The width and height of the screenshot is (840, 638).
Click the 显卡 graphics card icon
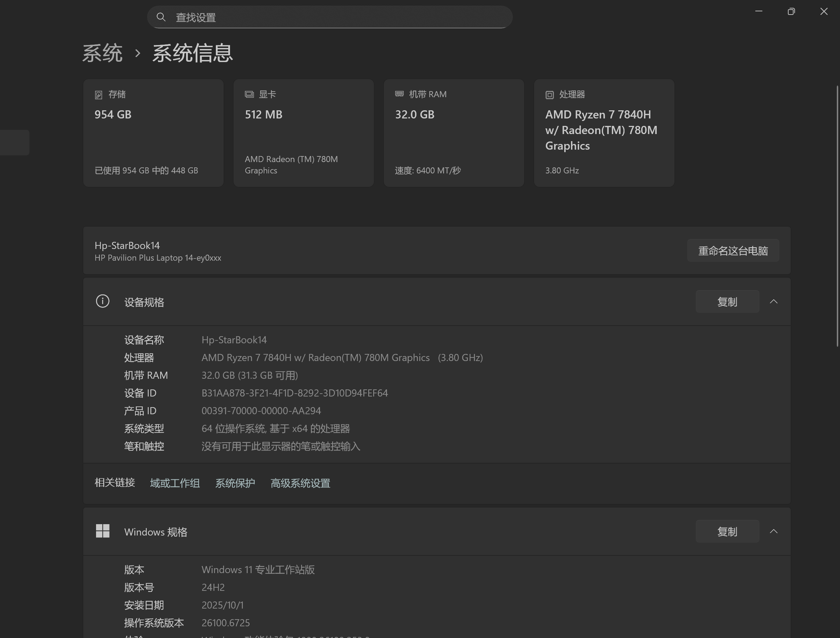[x=249, y=94]
